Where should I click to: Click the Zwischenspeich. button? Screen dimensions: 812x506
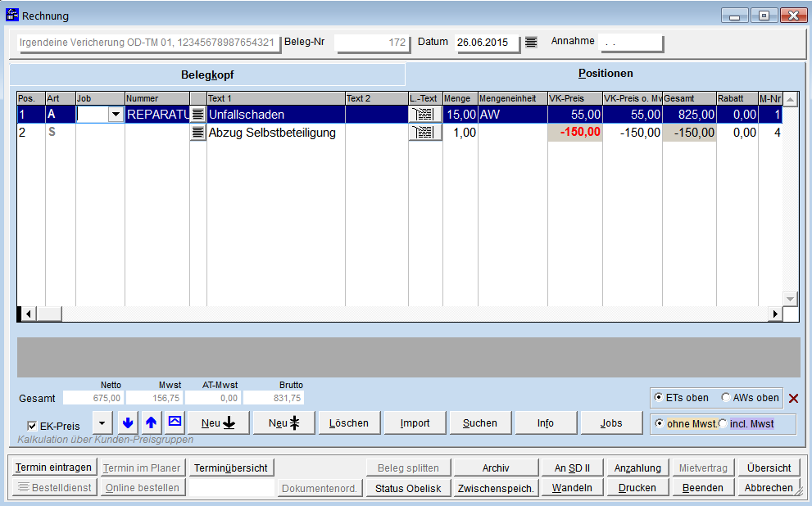point(496,488)
